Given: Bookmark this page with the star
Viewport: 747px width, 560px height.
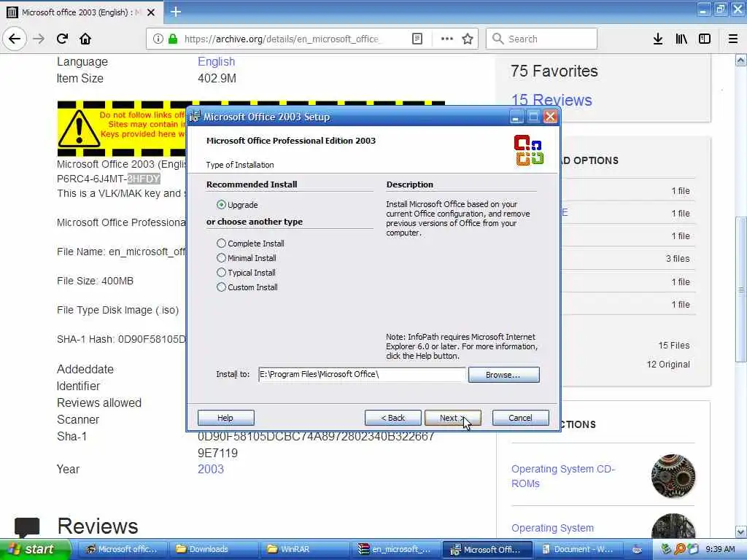Looking at the screenshot, I should [x=468, y=39].
